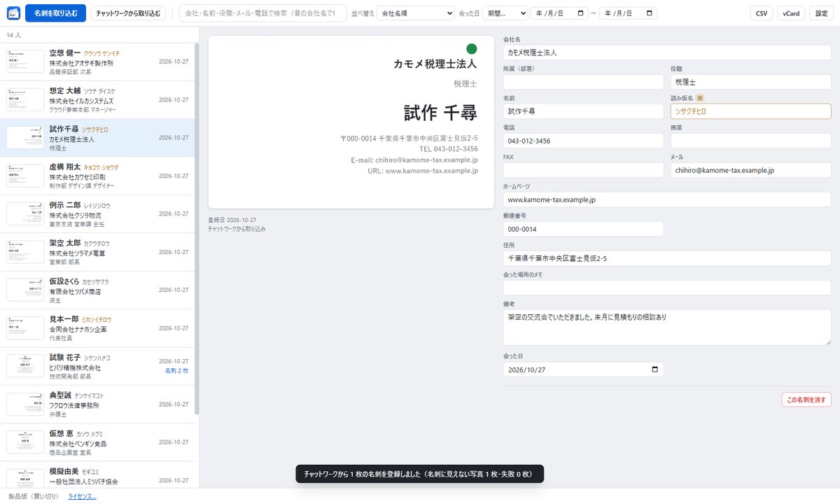Click the contact list vertical scrollbar

[x=197, y=229]
